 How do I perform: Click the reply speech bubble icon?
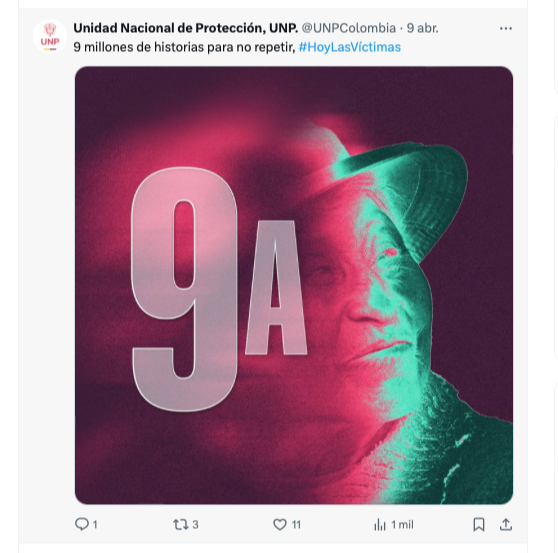82,524
